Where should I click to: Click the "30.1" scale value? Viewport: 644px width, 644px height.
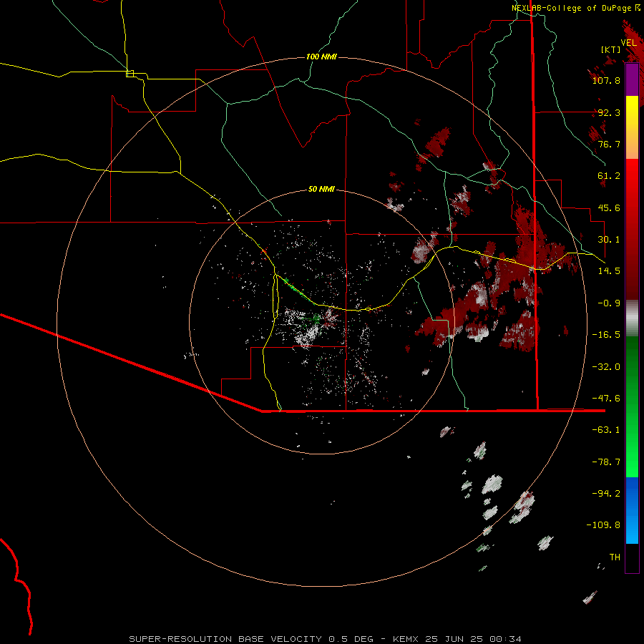coord(609,240)
